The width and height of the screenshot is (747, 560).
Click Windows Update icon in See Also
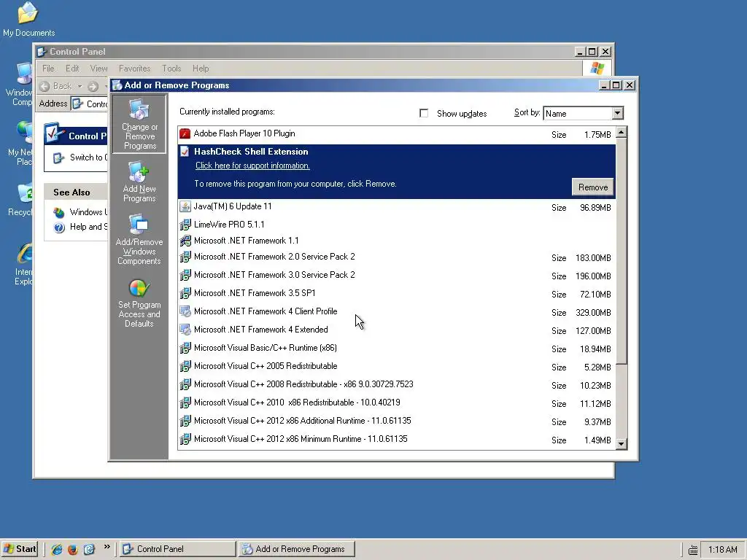click(x=59, y=212)
